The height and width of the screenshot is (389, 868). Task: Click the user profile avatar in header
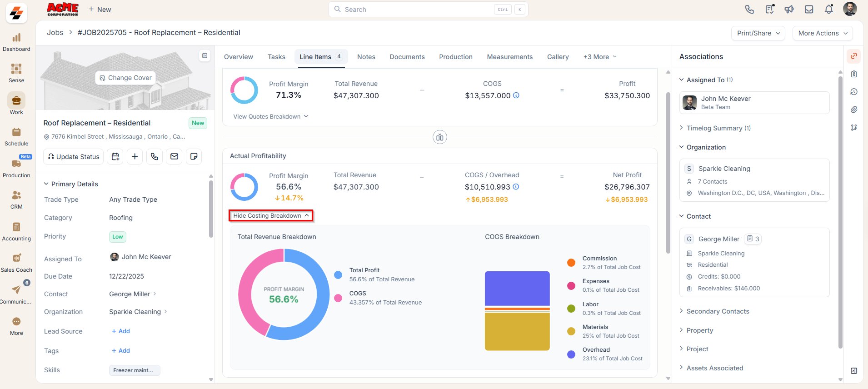(x=850, y=9)
